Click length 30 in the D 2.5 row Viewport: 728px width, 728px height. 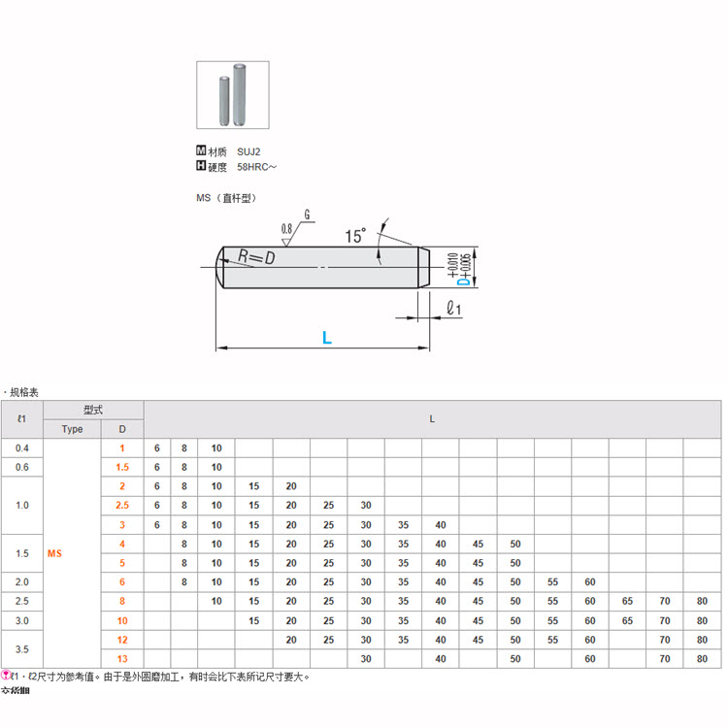point(366,505)
